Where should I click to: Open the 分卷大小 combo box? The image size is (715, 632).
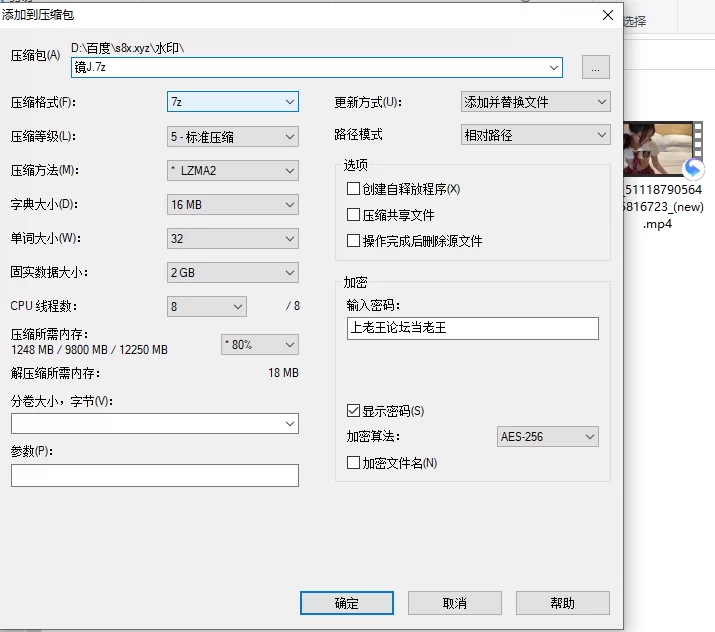pos(155,424)
